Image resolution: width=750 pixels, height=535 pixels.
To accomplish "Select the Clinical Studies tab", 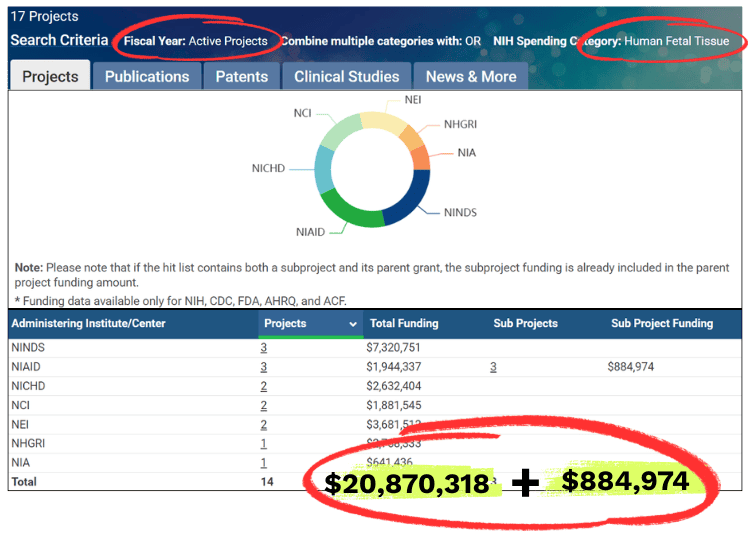I will pyautogui.click(x=346, y=76).
